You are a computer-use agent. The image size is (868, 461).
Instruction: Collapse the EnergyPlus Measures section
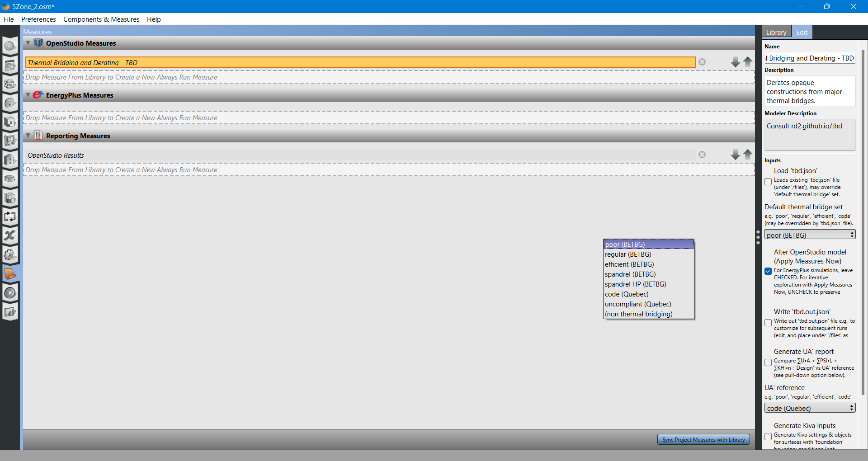(x=28, y=95)
